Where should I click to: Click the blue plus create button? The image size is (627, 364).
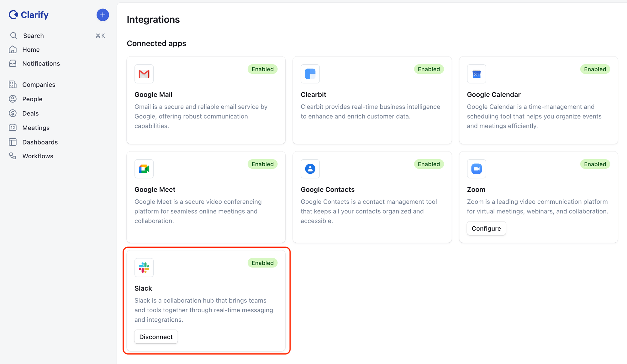click(103, 15)
